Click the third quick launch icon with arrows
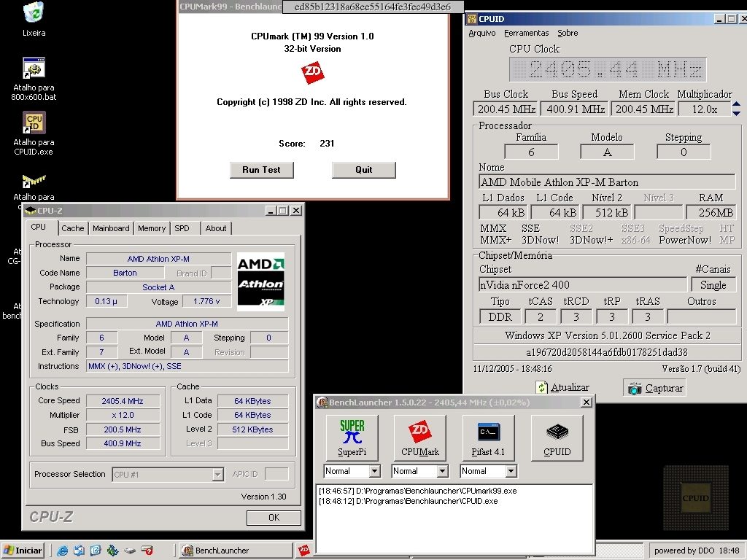Screen dimensions: 747x560 coord(96,551)
